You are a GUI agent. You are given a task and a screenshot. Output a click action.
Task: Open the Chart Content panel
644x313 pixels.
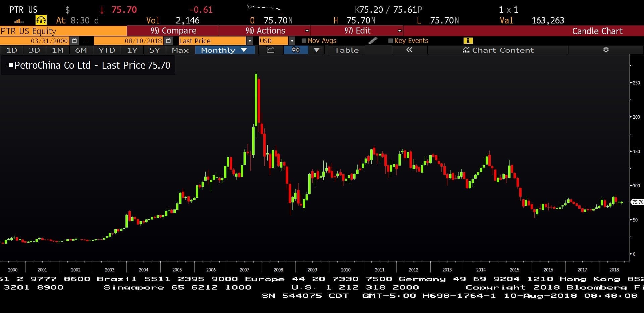[498, 50]
